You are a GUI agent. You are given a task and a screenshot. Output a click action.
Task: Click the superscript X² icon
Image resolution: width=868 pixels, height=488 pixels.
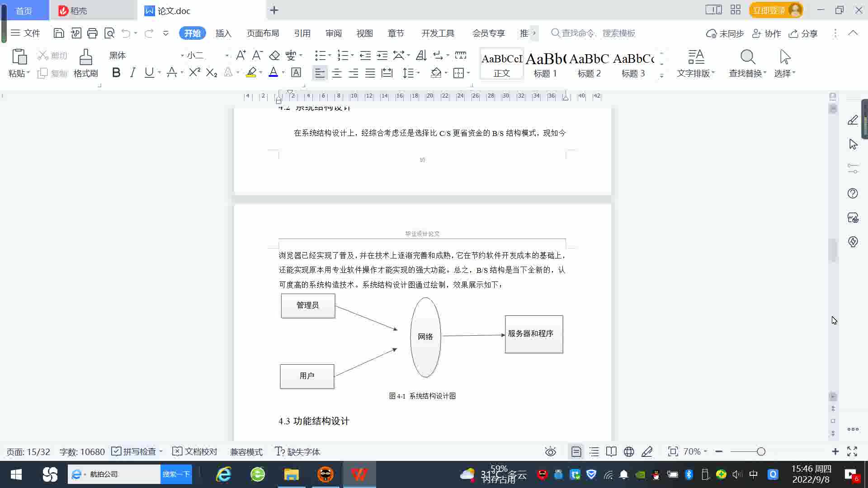click(x=194, y=73)
